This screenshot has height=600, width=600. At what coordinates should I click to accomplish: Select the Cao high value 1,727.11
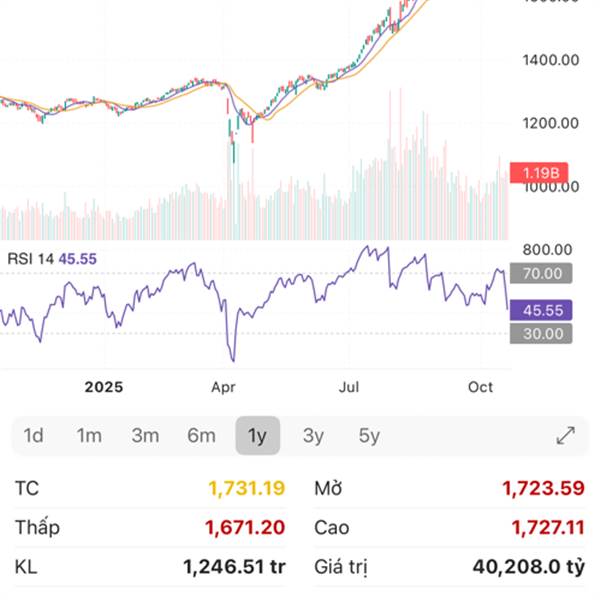pos(544,528)
